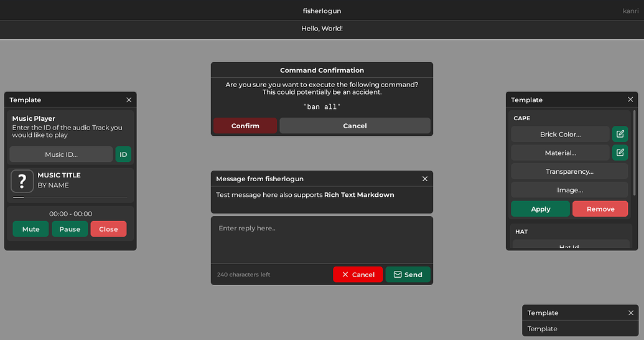Viewport: 644px width, 340px height.
Task: Close the small bottom Template notification
Action: tap(631, 313)
